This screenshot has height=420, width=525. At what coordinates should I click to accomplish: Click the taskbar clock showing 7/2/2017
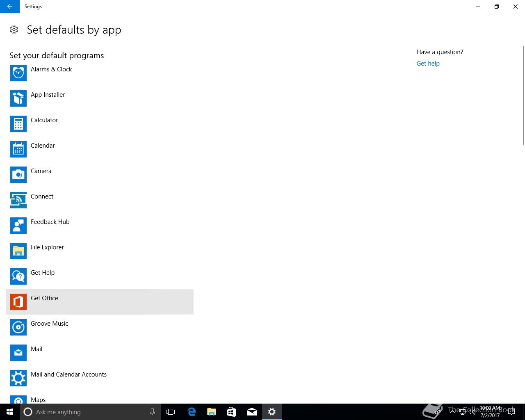pos(490,412)
